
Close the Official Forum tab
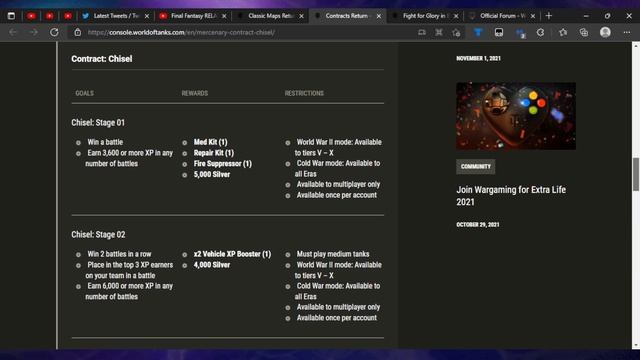click(x=533, y=16)
